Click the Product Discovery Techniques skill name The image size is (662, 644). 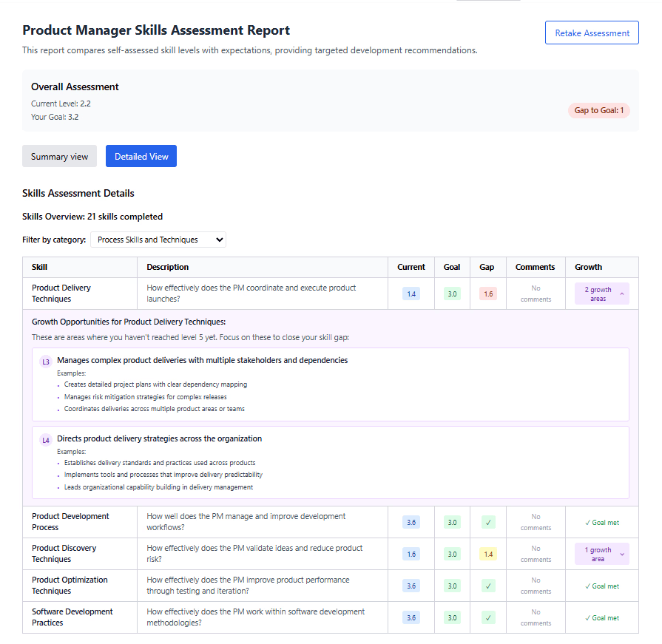point(64,553)
